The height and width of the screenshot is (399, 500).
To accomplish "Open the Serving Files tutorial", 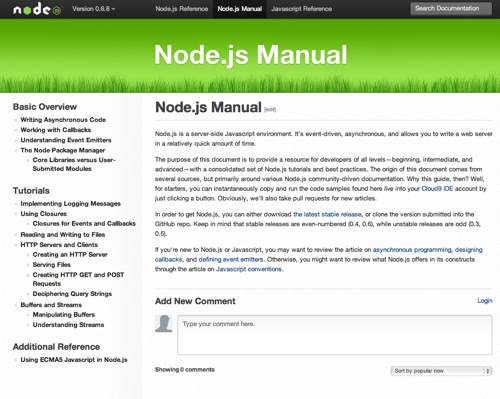I will (51, 265).
